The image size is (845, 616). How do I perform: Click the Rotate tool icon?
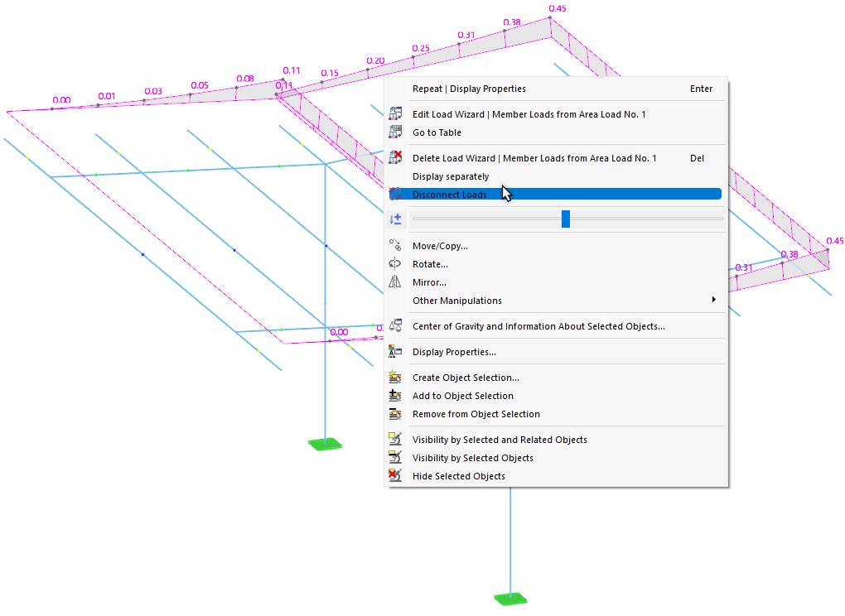click(396, 263)
